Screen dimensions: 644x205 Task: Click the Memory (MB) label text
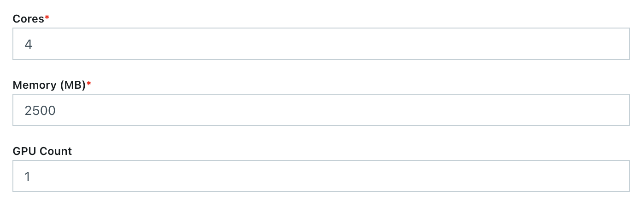point(49,85)
